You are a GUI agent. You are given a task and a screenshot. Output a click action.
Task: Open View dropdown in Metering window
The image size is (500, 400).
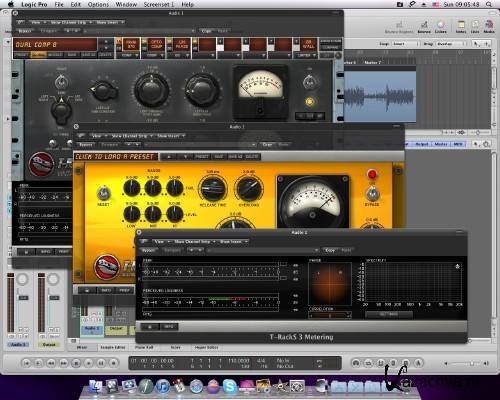tap(160, 241)
